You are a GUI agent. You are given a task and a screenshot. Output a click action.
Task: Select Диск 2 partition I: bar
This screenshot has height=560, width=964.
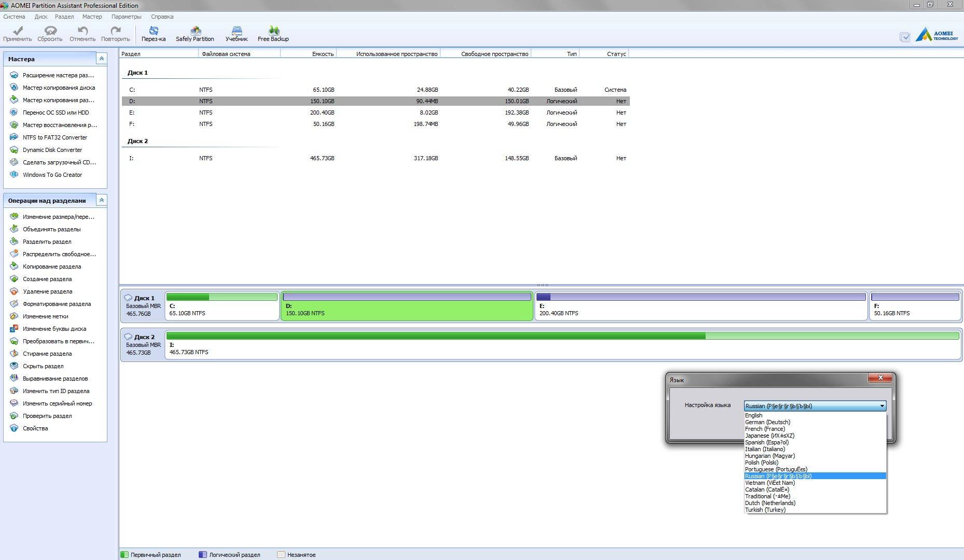(563, 336)
